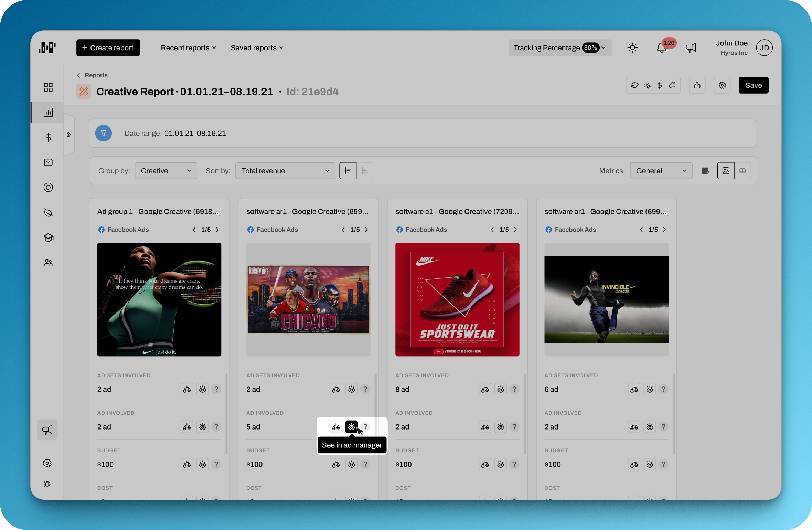
Task: Open the Sort by Total revenue dropdown
Action: [x=285, y=171]
